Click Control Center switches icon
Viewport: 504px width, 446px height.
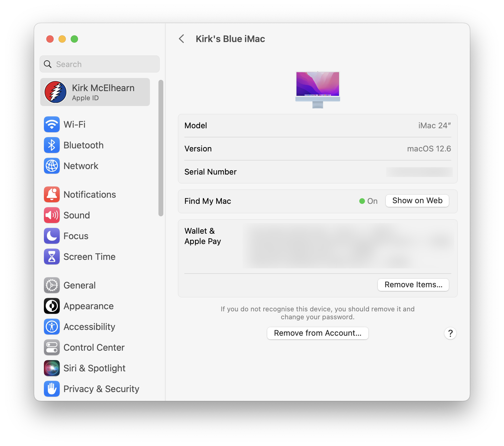click(52, 347)
